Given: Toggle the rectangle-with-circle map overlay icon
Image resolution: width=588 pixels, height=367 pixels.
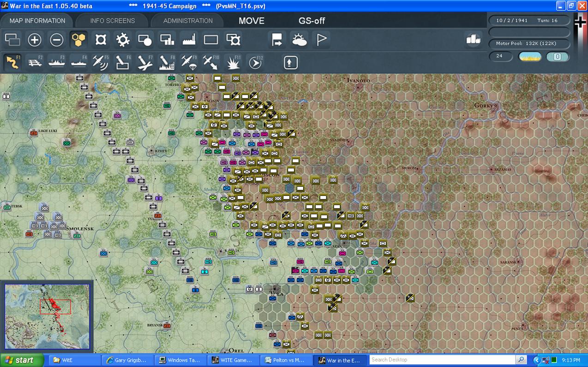Looking at the screenshot, I should click(x=145, y=40).
